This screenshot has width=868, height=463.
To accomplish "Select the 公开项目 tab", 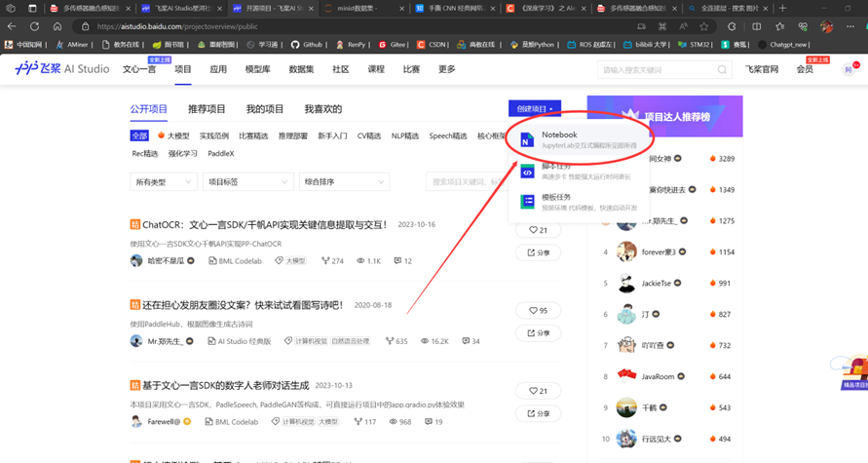I will tap(148, 109).
